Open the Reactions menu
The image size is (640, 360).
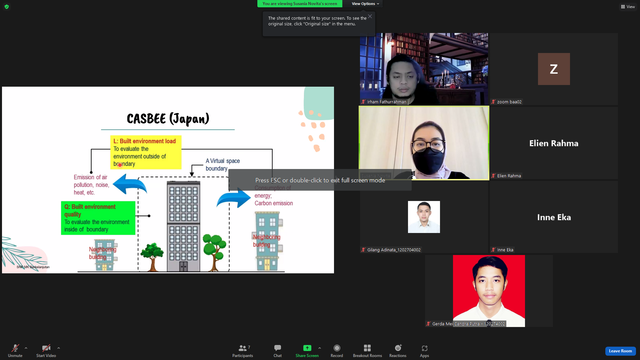[x=398, y=350]
